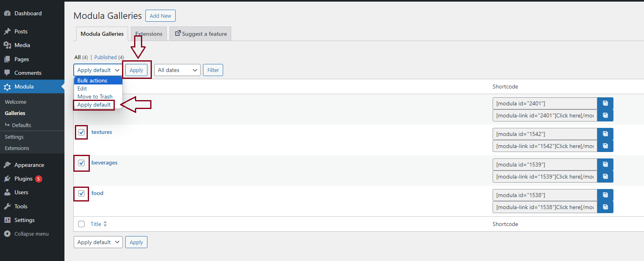This screenshot has width=644, height=261.
Task: Expand the bottom bulk actions dropdown
Action: [98, 242]
